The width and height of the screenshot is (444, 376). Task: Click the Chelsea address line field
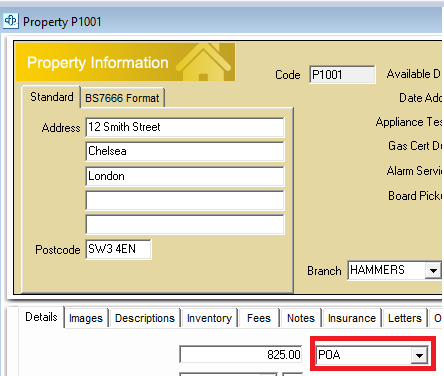(185, 151)
